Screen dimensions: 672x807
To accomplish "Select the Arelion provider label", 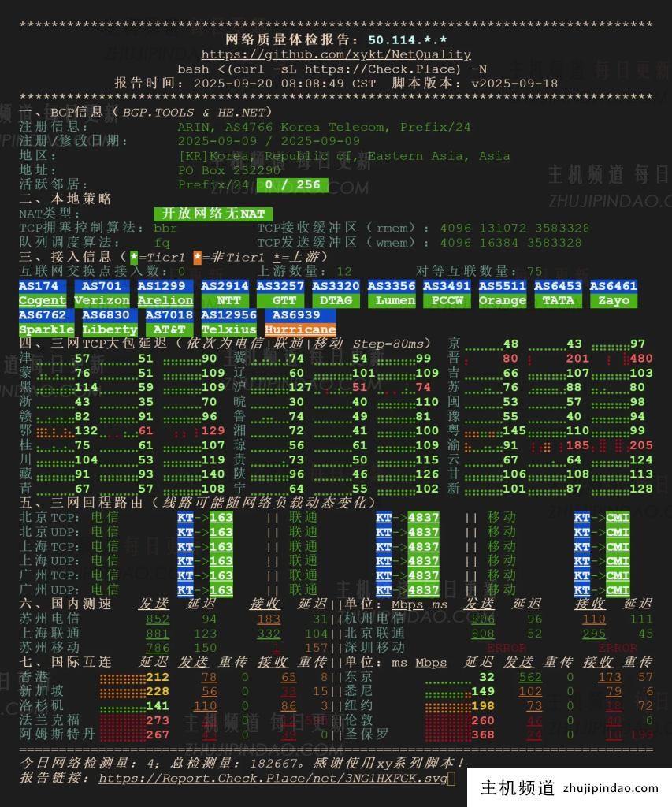I will click(165, 300).
